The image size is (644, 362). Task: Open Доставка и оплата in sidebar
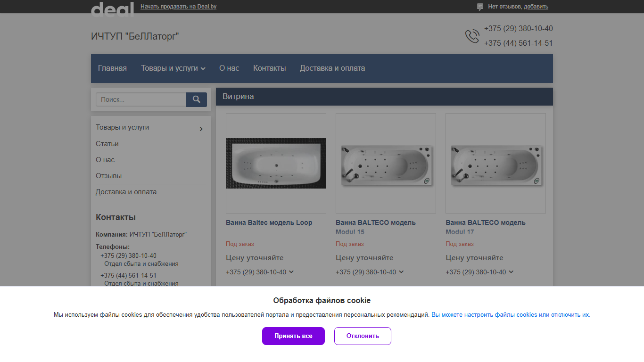coord(126,192)
